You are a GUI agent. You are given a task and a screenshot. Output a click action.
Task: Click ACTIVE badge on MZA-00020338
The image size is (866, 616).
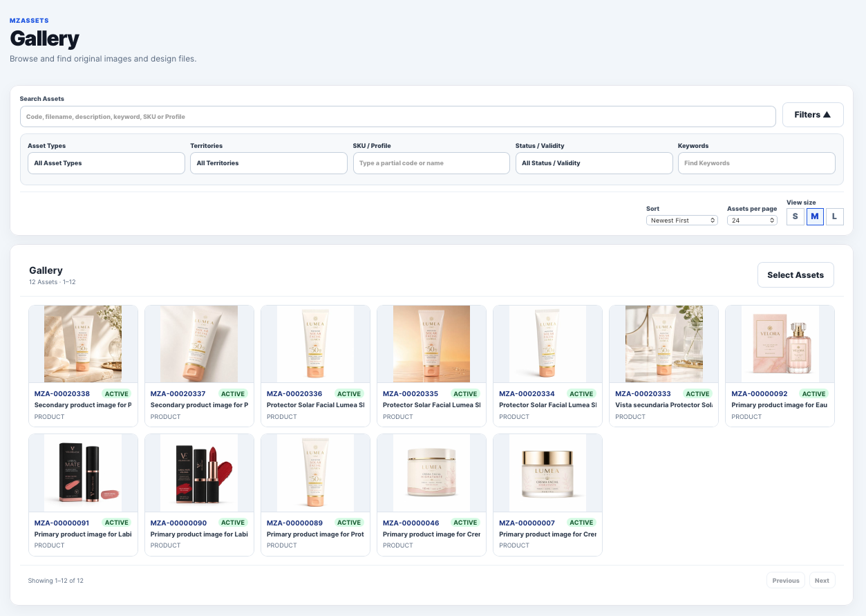117,394
